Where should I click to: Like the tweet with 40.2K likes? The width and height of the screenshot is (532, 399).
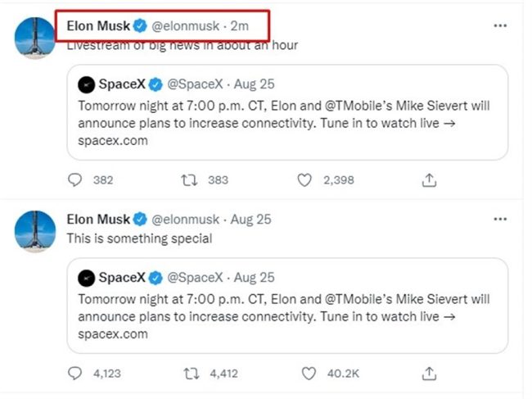point(309,374)
